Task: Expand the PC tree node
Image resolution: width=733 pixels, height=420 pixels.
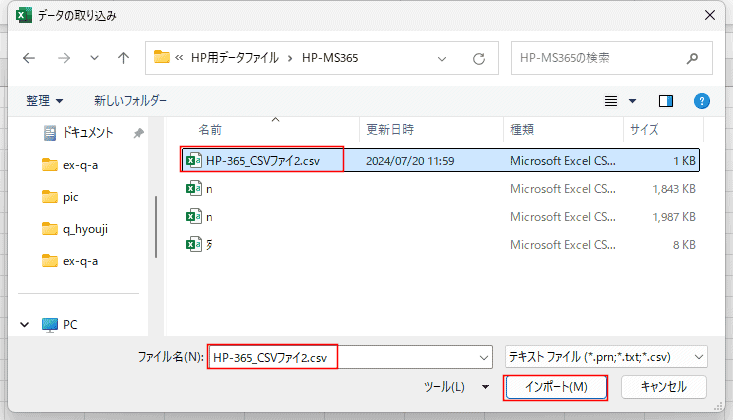Action: point(25,325)
